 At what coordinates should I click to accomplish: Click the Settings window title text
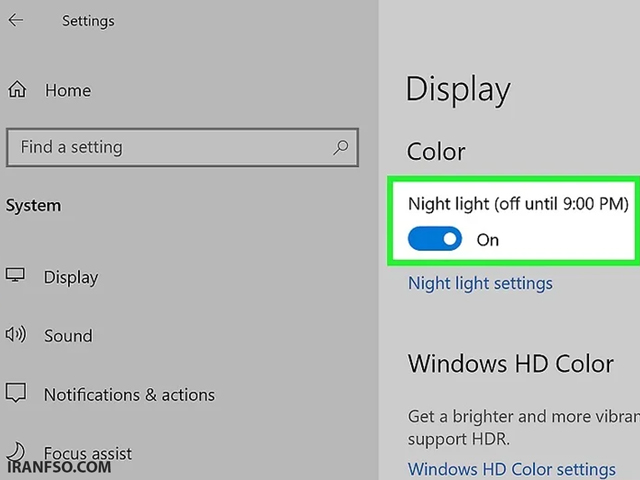88,21
